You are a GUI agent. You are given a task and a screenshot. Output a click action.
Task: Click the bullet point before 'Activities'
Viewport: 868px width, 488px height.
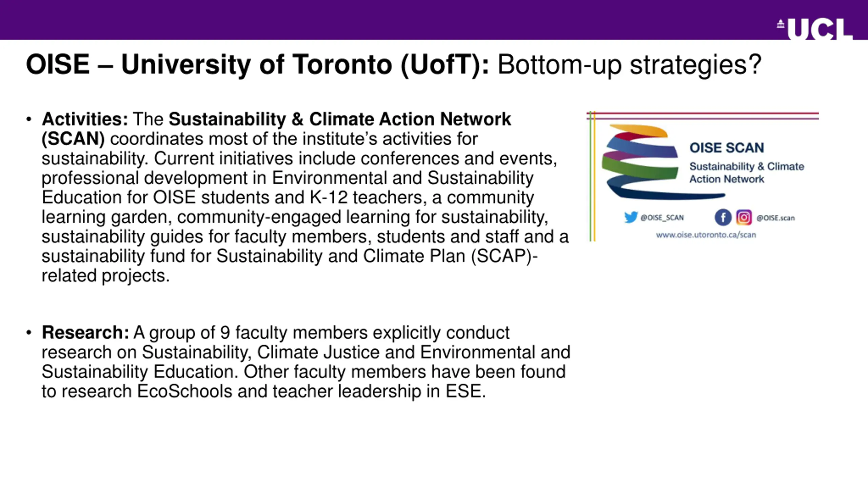[29, 119]
